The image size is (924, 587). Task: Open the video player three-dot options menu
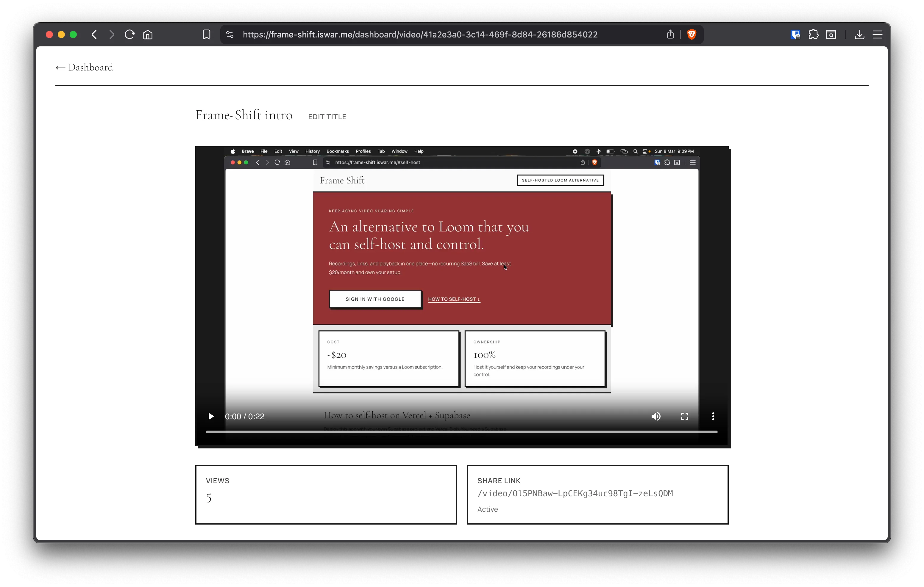(713, 416)
